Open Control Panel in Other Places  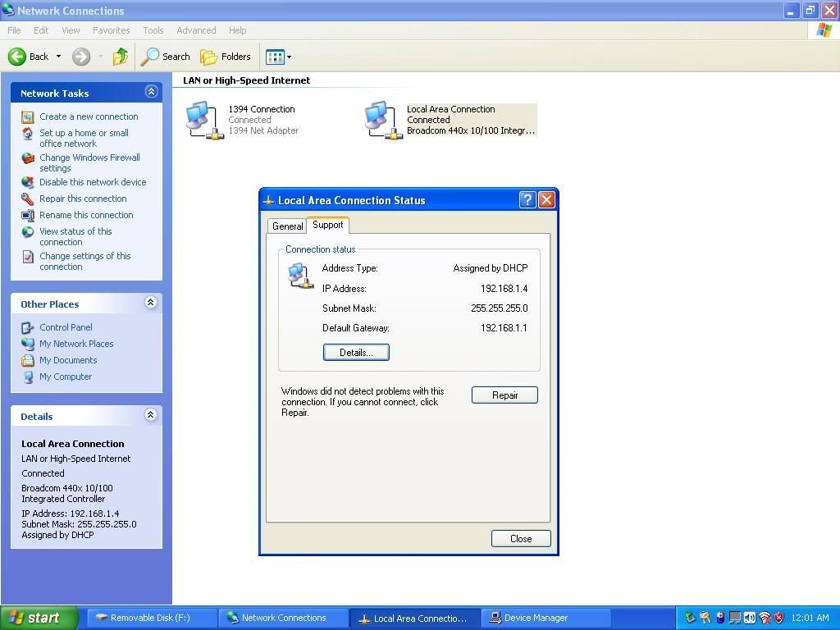pos(66,327)
